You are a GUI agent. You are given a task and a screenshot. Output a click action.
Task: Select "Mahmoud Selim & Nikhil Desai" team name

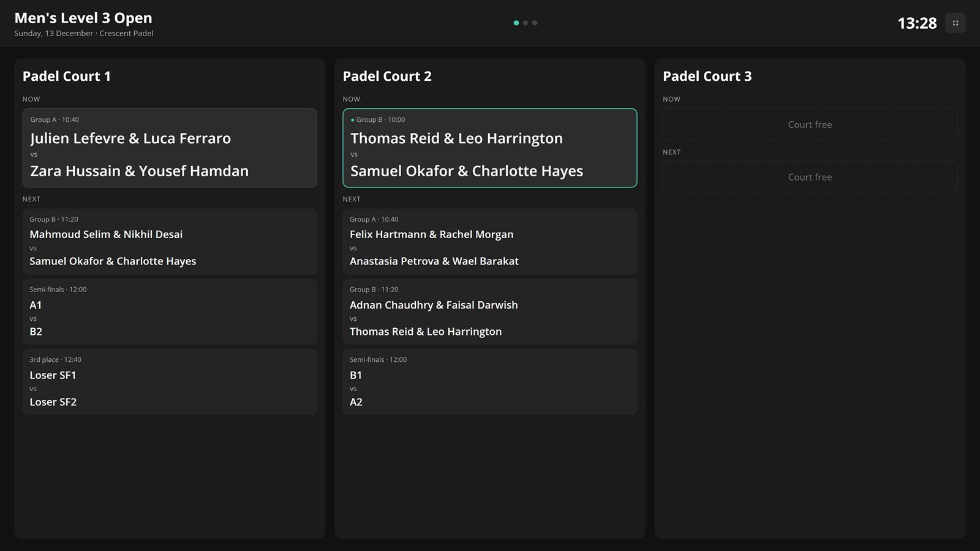tap(106, 234)
